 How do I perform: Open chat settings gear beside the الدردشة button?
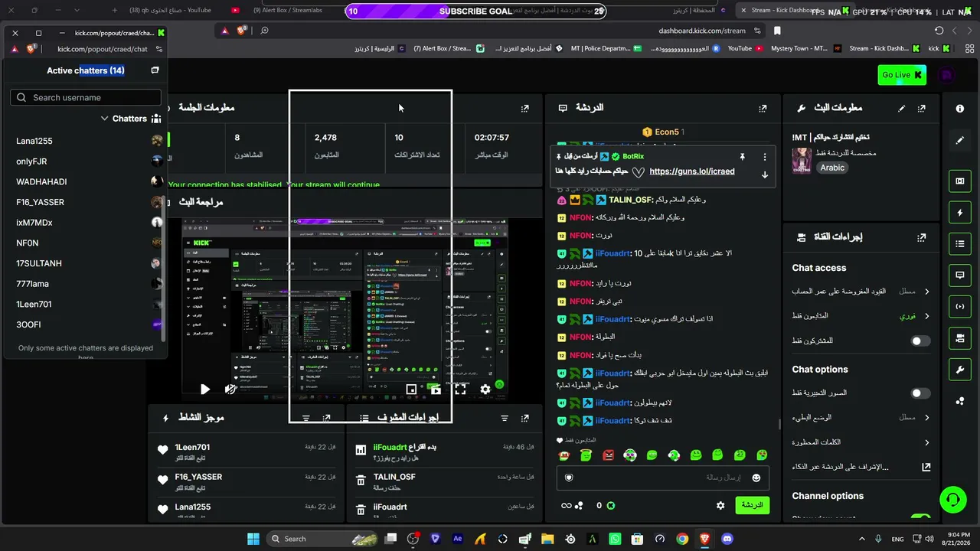point(720,505)
